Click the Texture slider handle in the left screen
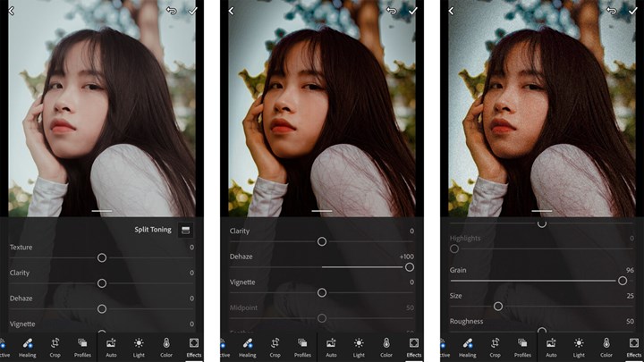 point(102,257)
